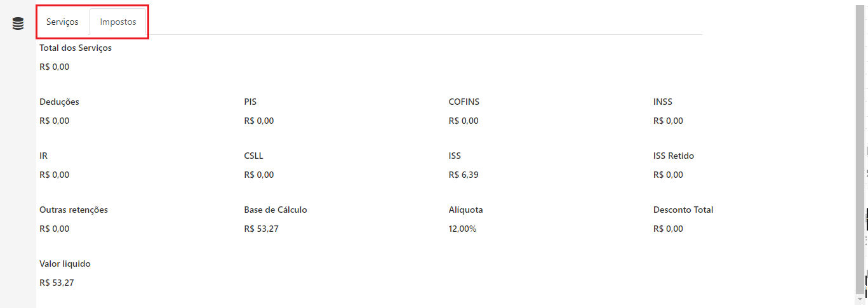Select the Alíquota value 12,00%
868x308 pixels.
click(x=462, y=229)
